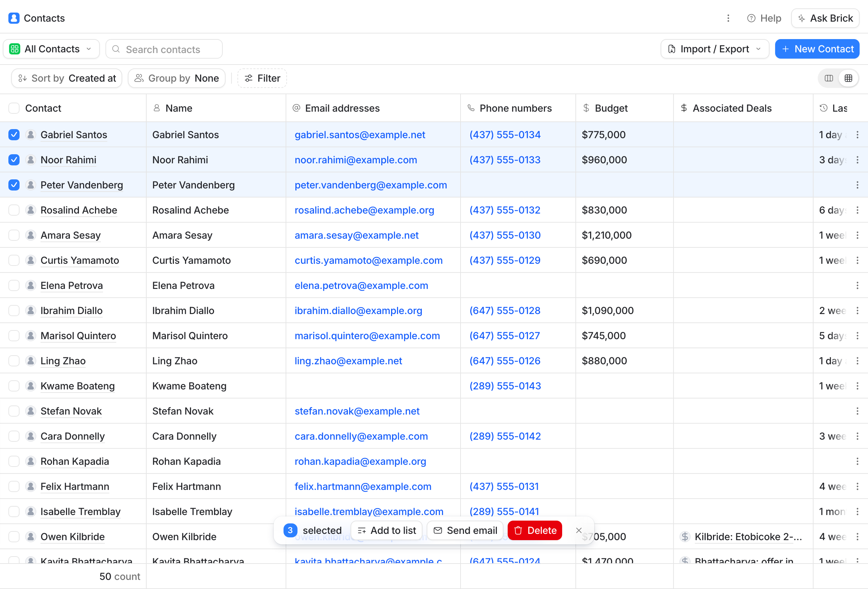The height and width of the screenshot is (589, 868).
Task: Open row menu for Marisol Quintero
Action: tap(857, 336)
